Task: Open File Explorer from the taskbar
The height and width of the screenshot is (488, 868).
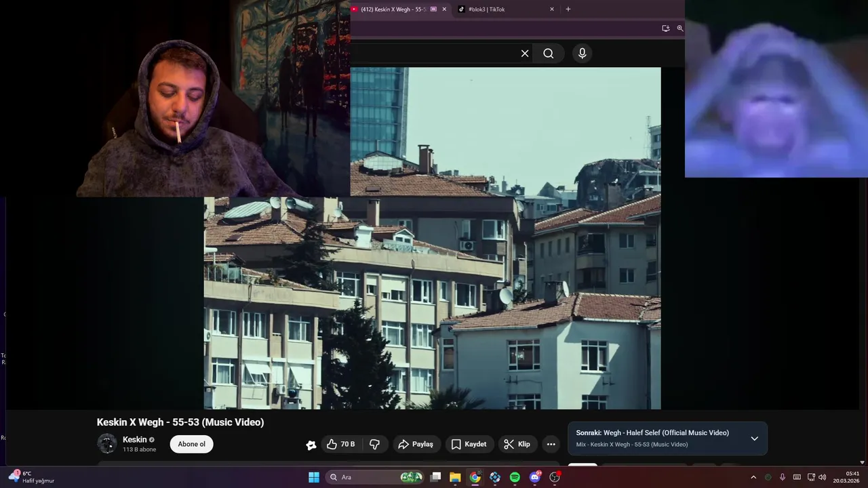Action: click(x=455, y=477)
